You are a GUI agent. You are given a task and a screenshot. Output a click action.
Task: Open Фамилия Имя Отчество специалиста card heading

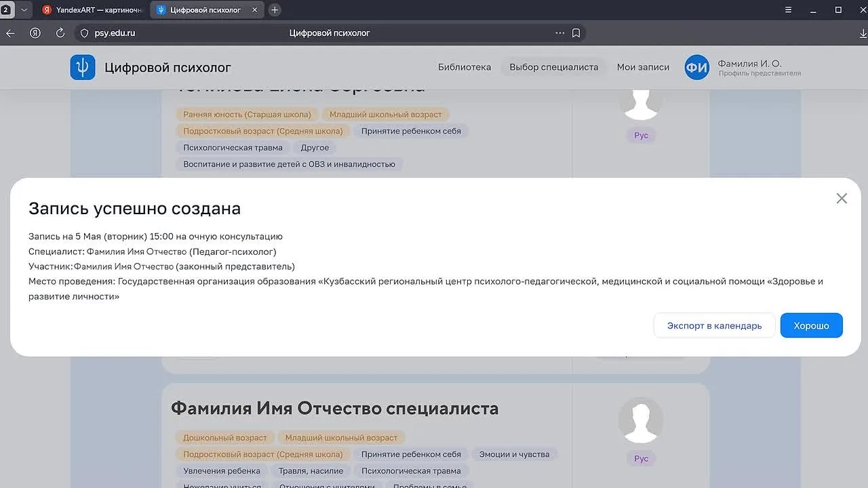[334, 408]
